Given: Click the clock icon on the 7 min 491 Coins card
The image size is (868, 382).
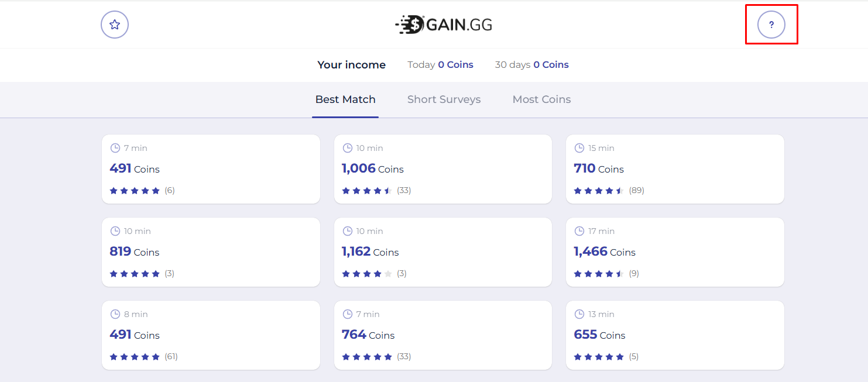Looking at the screenshot, I should (x=115, y=148).
